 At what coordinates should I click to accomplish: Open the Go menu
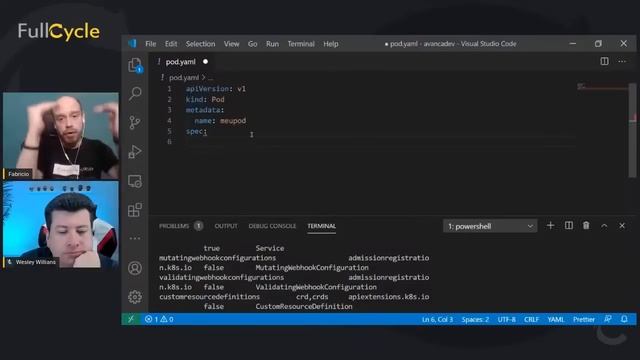tap(253, 44)
